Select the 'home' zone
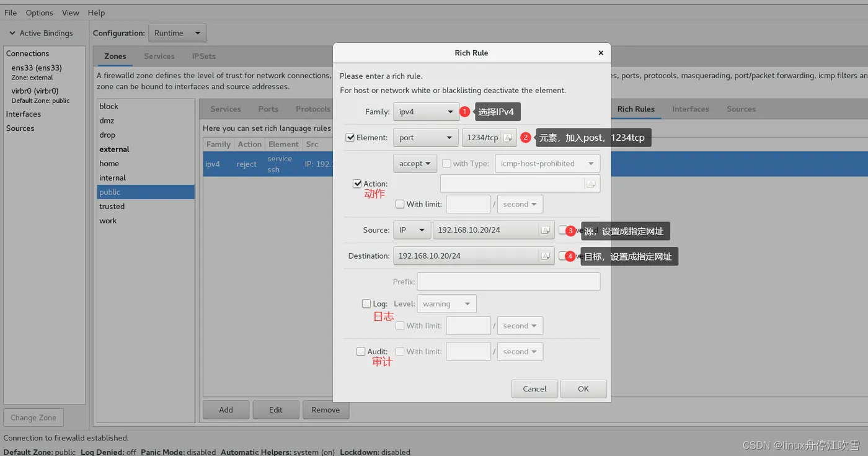This screenshot has width=868, height=456. (x=146, y=163)
